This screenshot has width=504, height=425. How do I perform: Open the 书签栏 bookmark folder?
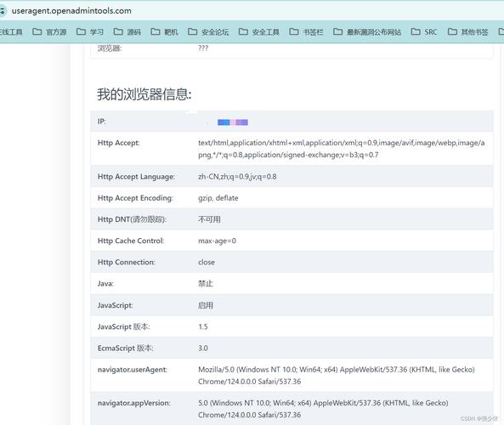pyautogui.click(x=306, y=31)
